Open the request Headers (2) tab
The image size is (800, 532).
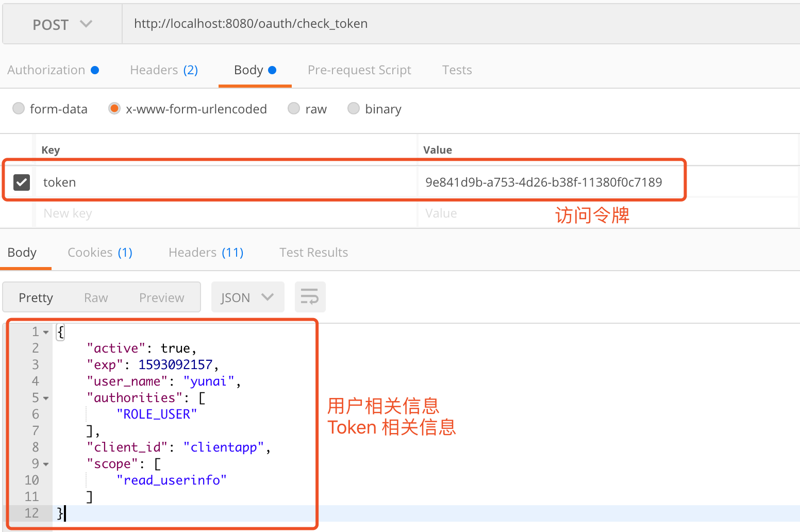[x=164, y=70]
